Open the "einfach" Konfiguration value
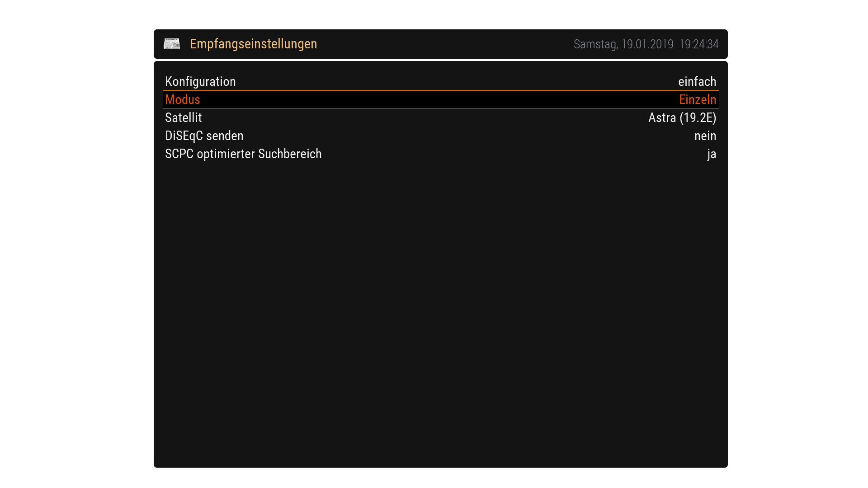Screen dimensions: 868x488 697,81
